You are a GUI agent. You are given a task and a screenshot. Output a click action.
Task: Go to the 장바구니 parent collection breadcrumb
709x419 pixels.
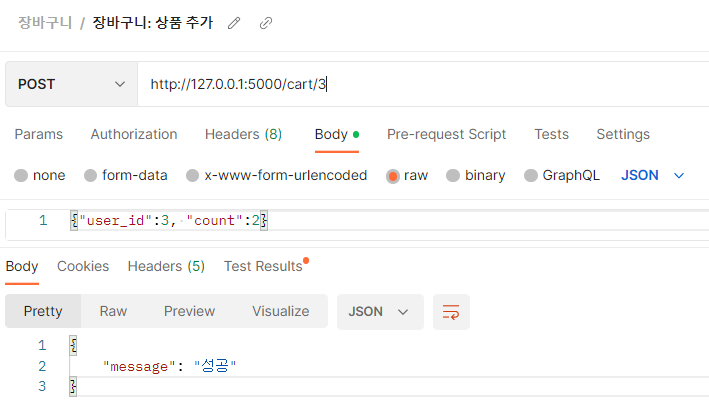point(45,23)
